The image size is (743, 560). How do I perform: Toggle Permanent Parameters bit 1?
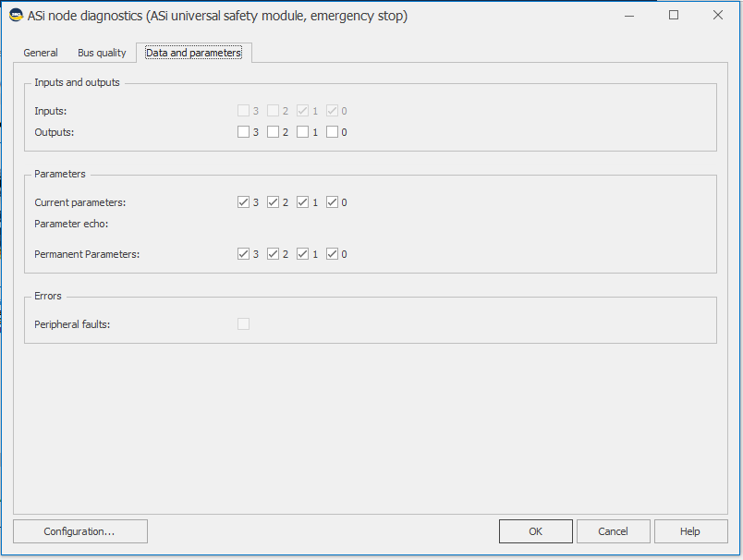click(x=302, y=254)
